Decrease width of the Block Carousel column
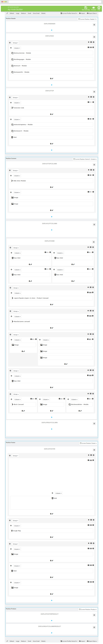103x644 pixels. [x=31, y=399]
